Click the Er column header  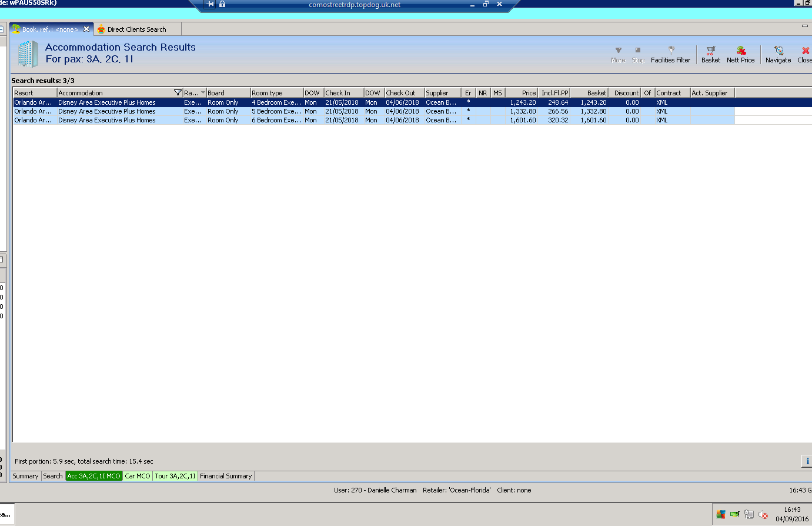click(469, 93)
